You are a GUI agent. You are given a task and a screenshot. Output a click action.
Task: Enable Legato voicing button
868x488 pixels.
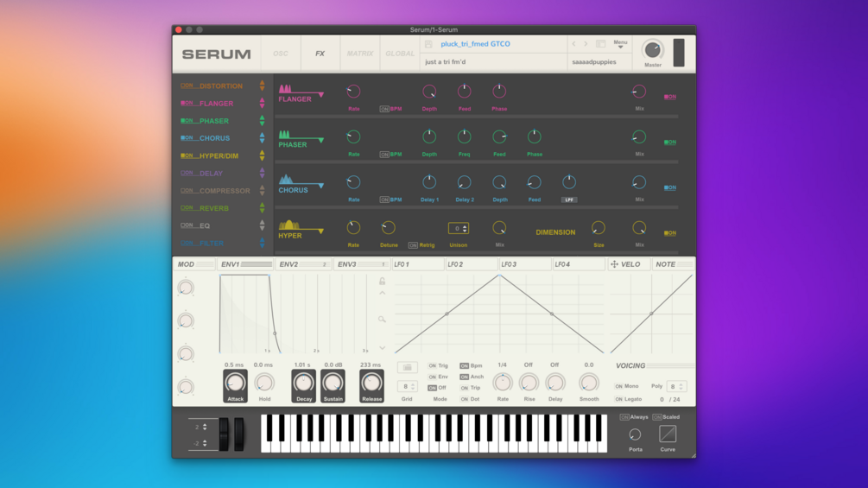(x=619, y=399)
